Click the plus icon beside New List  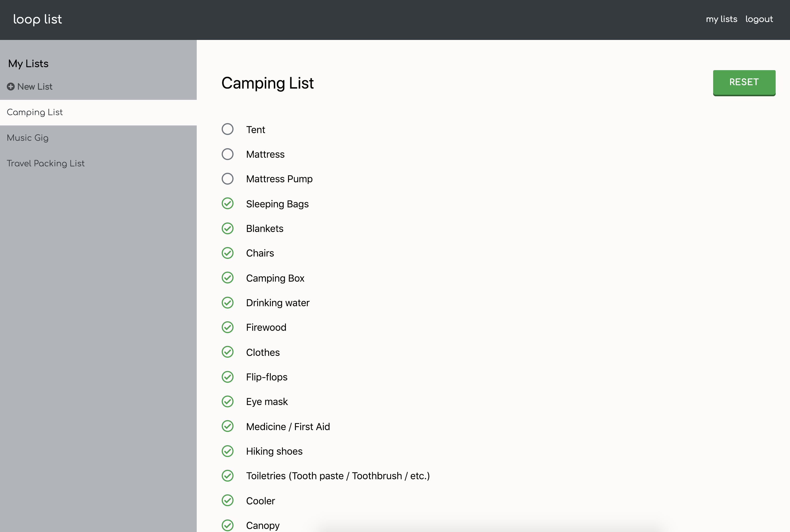(x=11, y=87)
